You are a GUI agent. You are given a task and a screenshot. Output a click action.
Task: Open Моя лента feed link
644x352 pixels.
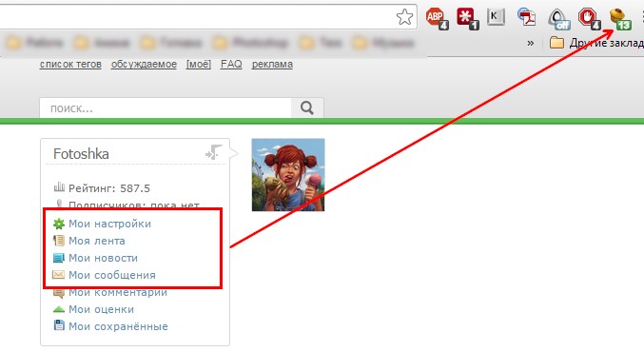pyautogui.click(x=97, y=241)
